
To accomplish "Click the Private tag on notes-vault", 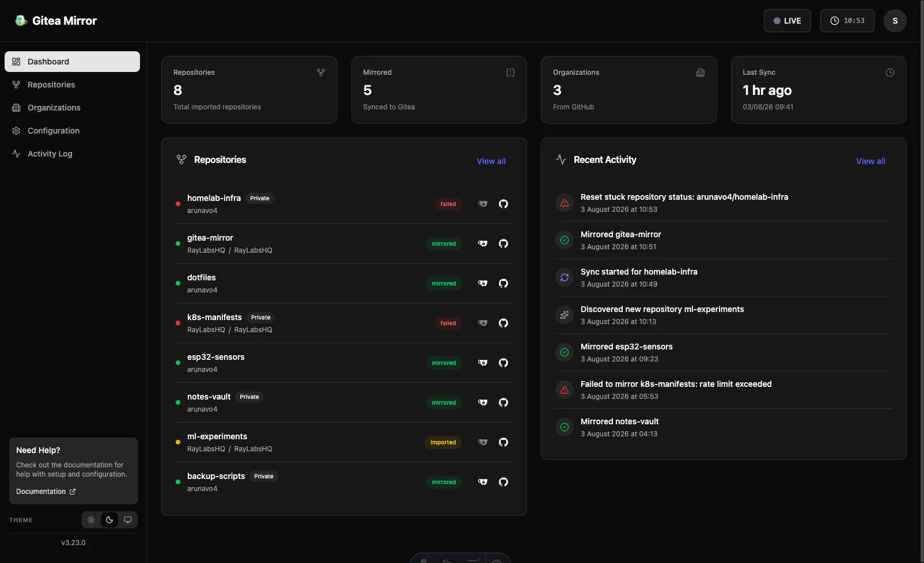I will point(249,397).
